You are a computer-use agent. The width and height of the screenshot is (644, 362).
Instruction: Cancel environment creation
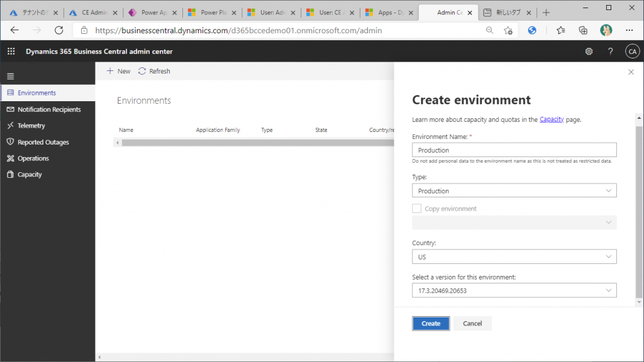pyautogui.click(x=472, y=324)
